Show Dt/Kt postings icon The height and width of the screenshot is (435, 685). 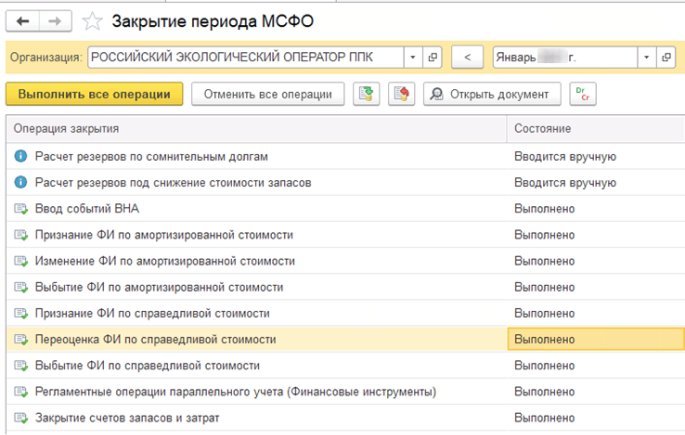tap(580, 94)
